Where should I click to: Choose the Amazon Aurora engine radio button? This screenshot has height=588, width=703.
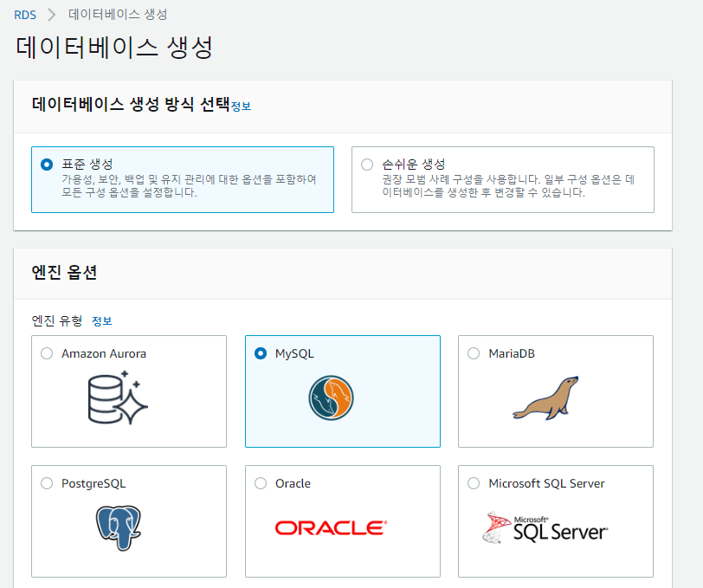47,353
